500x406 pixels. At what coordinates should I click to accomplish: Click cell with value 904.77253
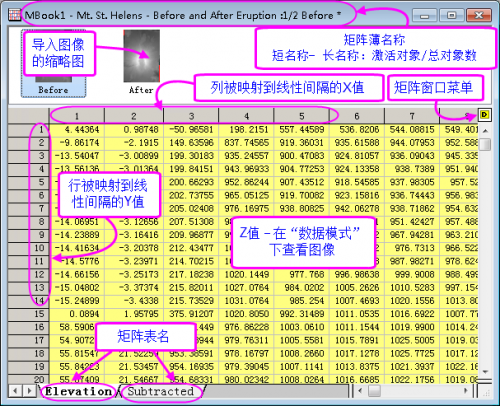(x=302, y=169)
